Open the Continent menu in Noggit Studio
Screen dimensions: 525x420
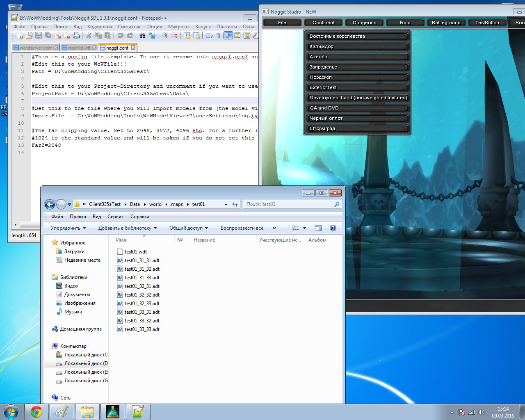point(323,23)
